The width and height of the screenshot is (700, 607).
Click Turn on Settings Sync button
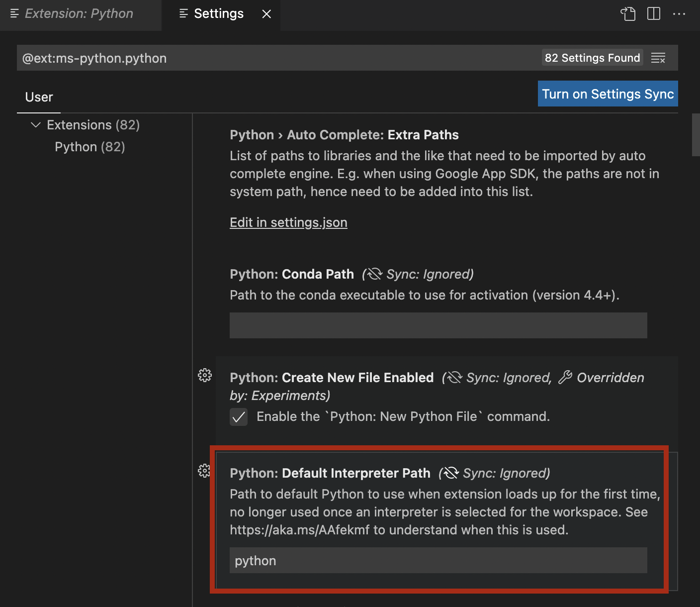(608, 94)
